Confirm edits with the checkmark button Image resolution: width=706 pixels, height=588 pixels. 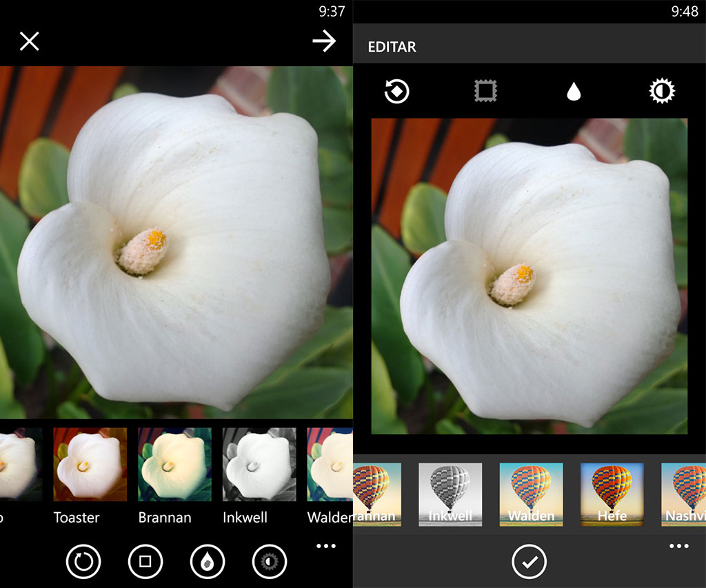coord(529,562)
